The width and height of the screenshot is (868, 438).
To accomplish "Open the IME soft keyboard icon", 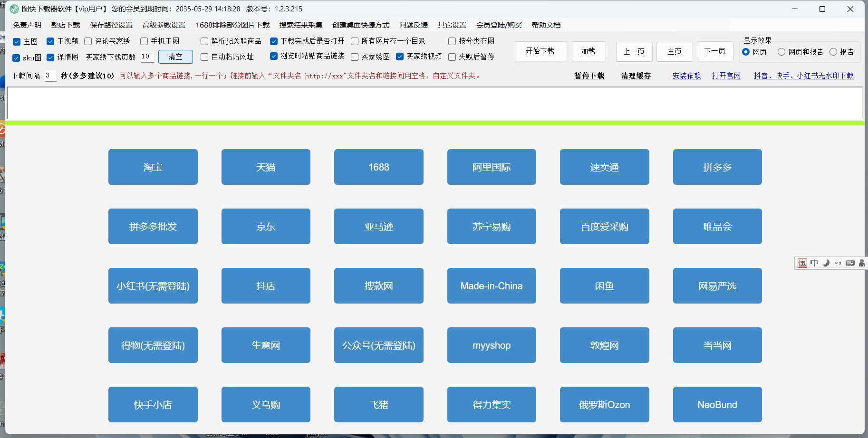I will [850, 263].
